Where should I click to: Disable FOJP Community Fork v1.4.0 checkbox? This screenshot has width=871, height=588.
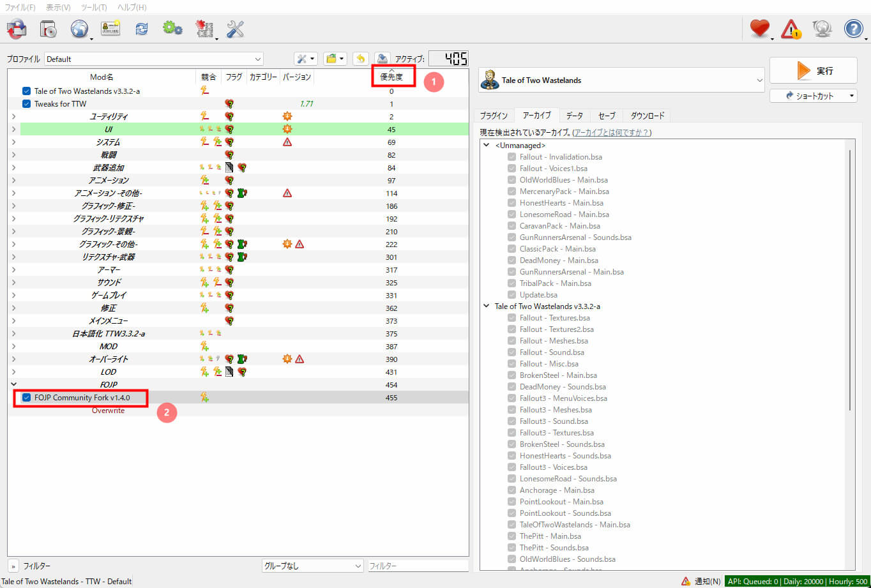tap(26, 398)
